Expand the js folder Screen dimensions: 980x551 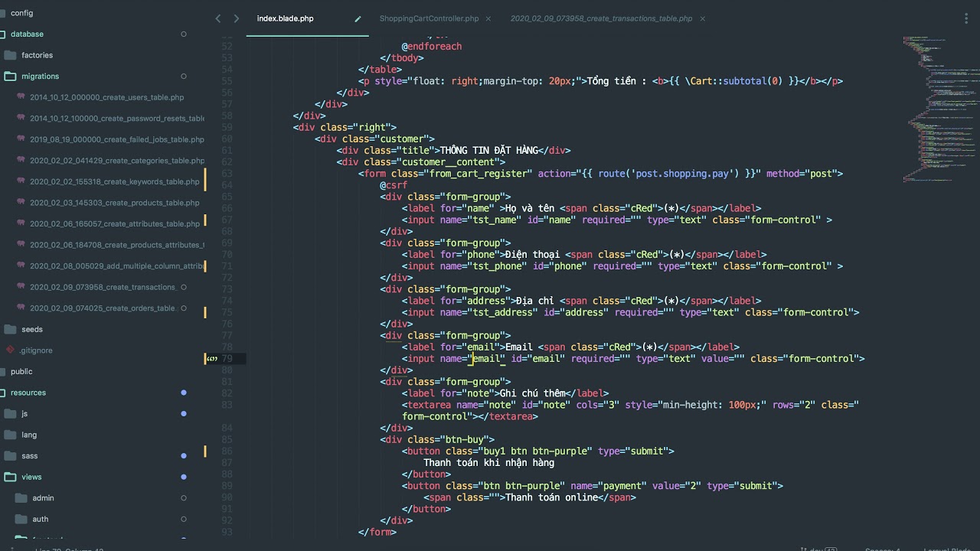[24, 413]
